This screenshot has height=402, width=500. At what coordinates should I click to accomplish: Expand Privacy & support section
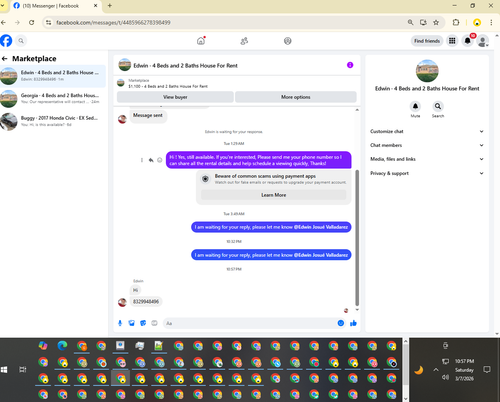tap(427, 173)
